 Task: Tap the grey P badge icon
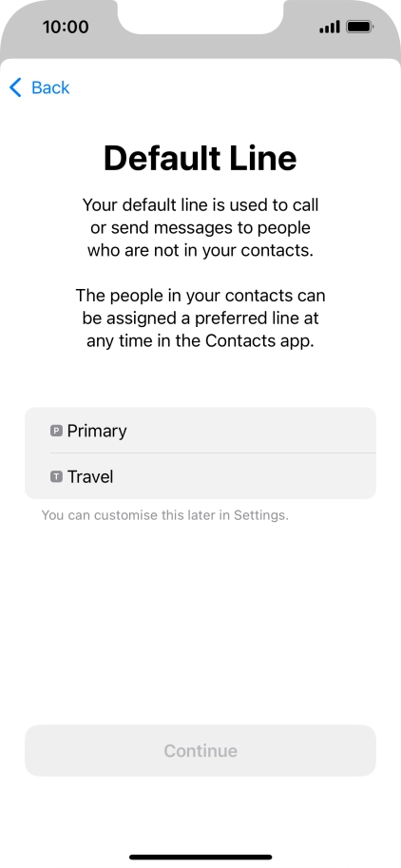point(56,431)
